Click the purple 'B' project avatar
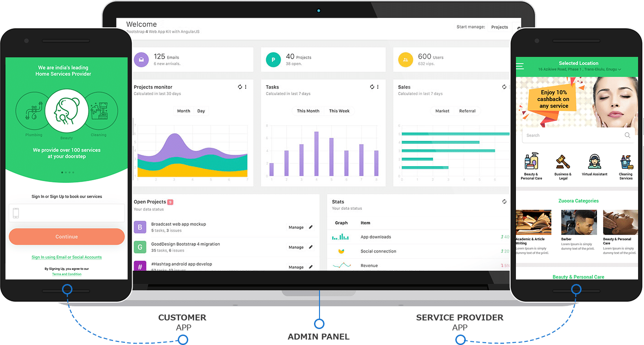The height and width of the screenshot is (345, 644). coord(140,227)
